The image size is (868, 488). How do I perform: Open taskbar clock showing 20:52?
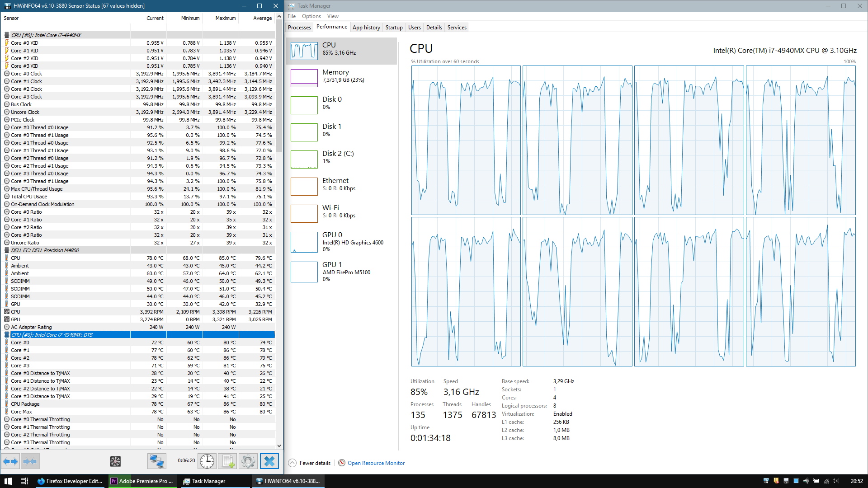pos(856,481)
